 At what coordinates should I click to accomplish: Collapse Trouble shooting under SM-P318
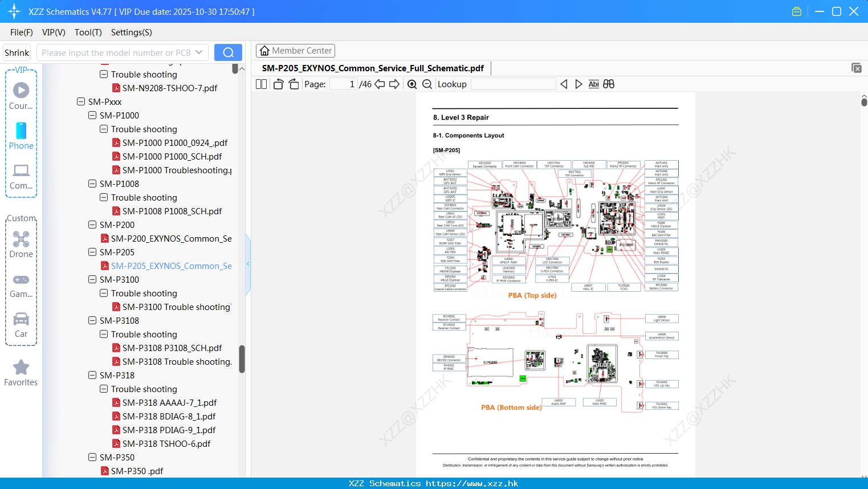(x=104, y=389)
